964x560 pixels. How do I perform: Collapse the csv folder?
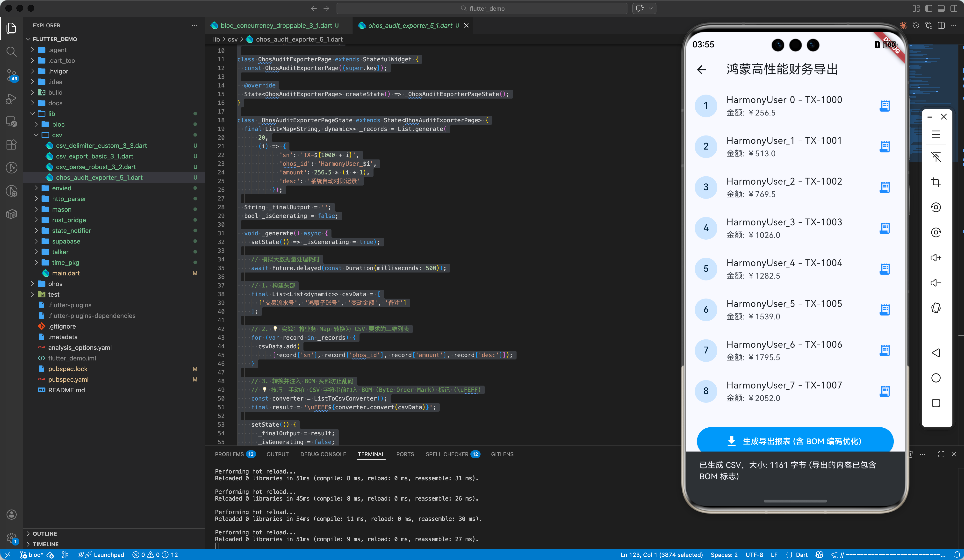click(57, 135)
